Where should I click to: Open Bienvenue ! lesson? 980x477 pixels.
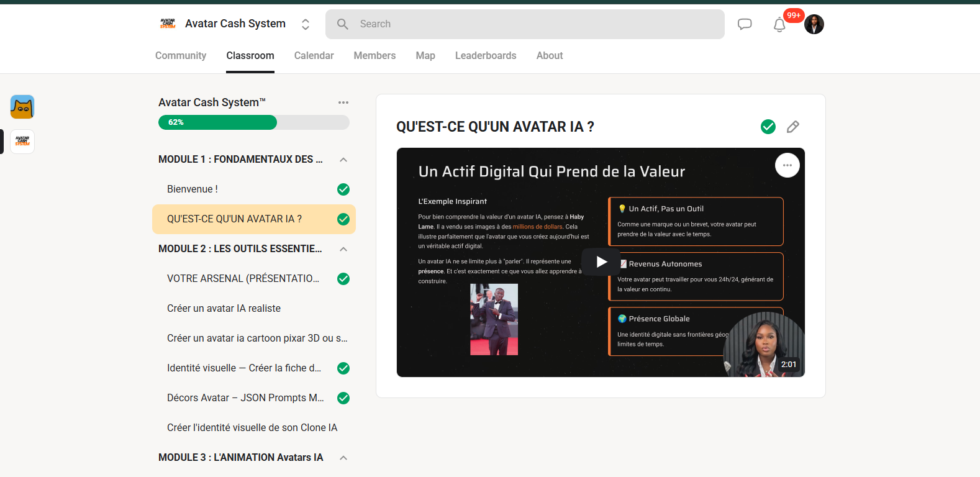point(254,189)
